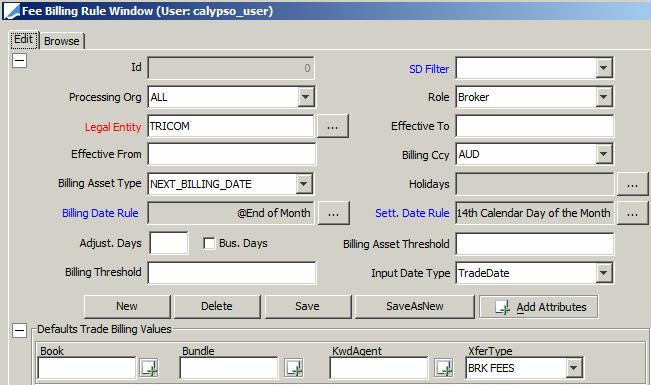
Task: Open the Billing Ccy dropdown showing AUD
Action: point(604,154)
